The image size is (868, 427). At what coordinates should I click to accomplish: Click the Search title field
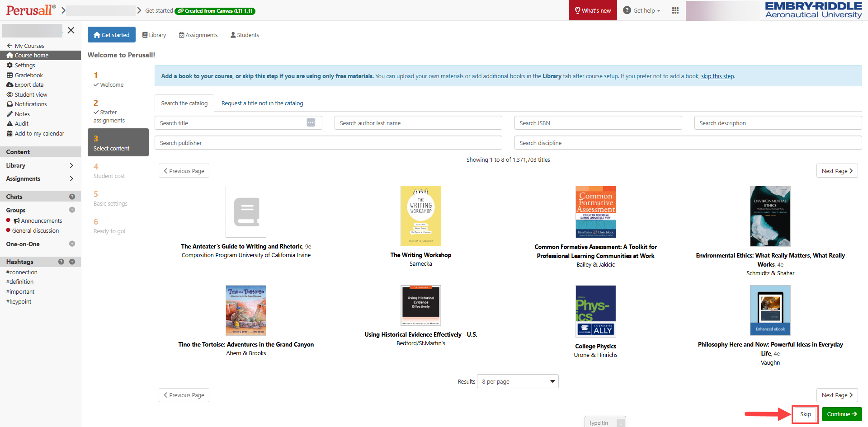(238, 123)
